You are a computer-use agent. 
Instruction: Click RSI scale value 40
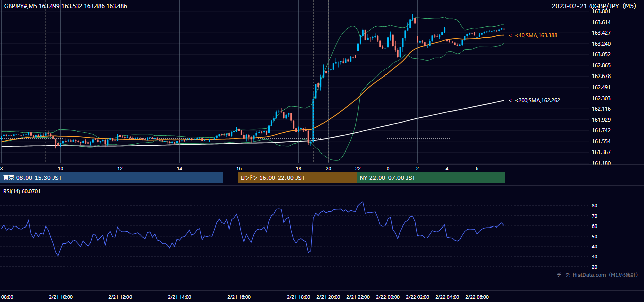tap(594, 246)
